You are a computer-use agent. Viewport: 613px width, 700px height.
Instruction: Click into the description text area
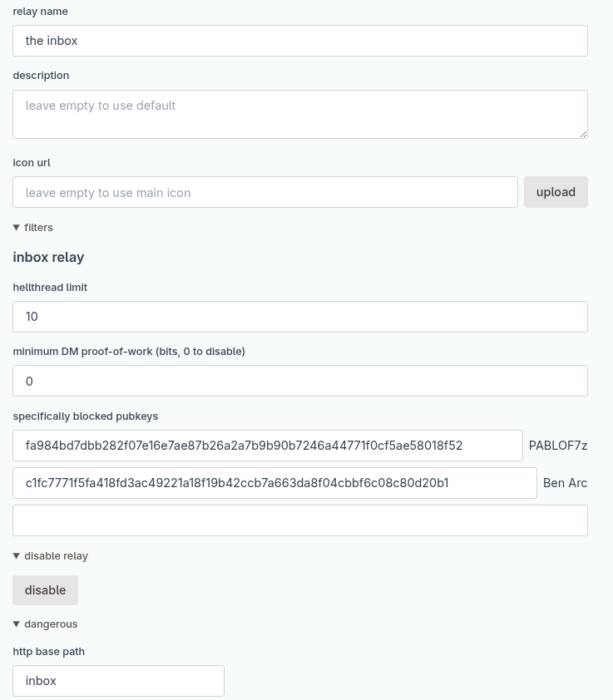click(x=299, y=114)
